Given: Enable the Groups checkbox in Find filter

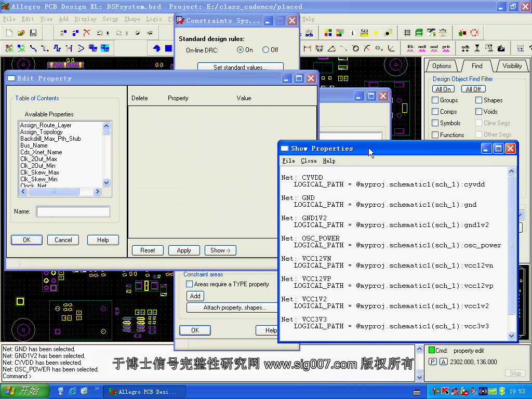Looking at the screenshot, I should click(435, 100).
